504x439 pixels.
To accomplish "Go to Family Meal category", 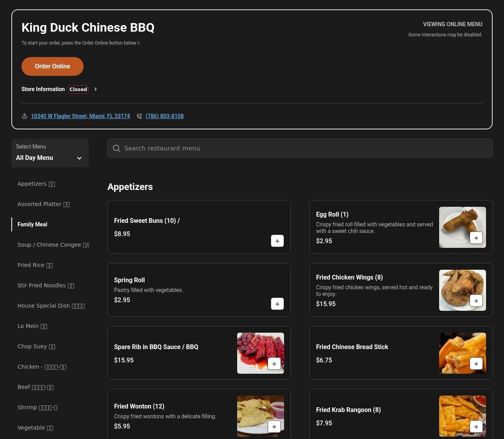I will pos(32,224).
